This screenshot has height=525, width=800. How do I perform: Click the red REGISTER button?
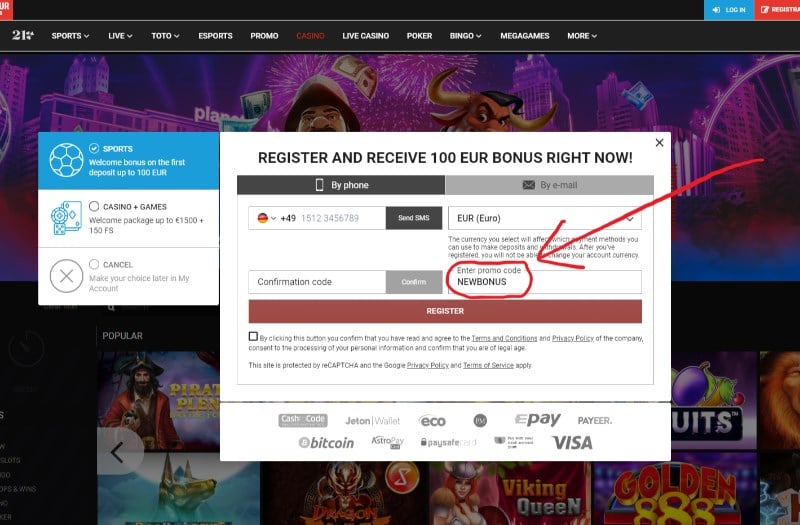445,311
